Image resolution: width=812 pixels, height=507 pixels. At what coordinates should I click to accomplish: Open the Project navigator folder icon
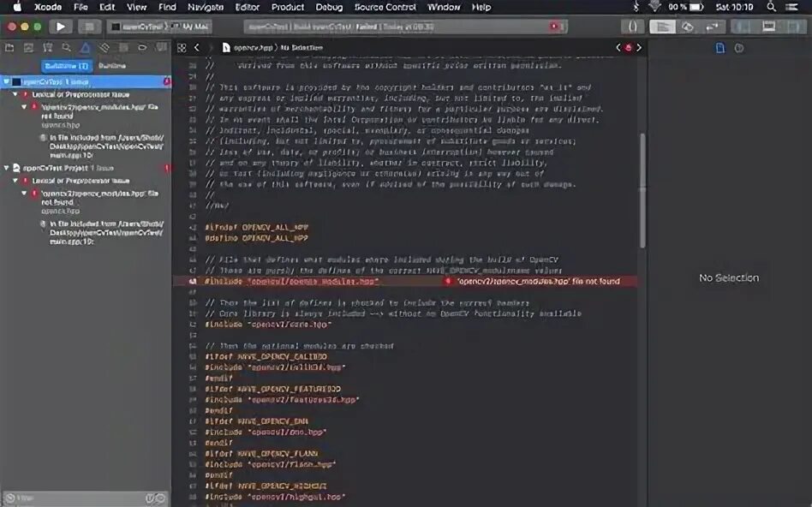[9, 48]
